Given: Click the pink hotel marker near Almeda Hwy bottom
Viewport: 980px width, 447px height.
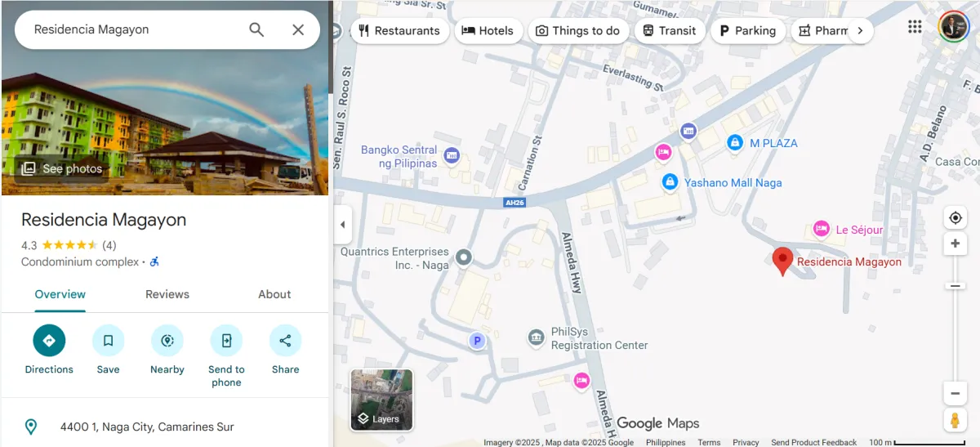Looking at the screenshot, I should click(x=581, y=380).
